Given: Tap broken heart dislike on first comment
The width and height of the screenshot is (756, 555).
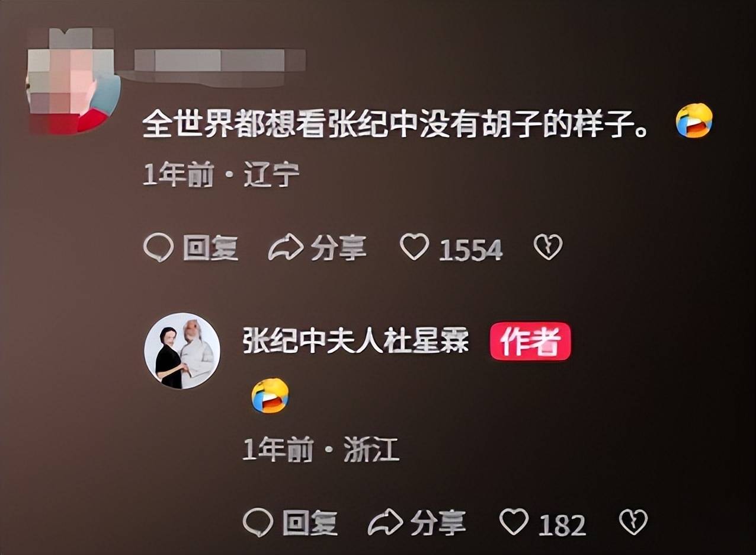Looking at the screenshot, I should tap(548, 247).
